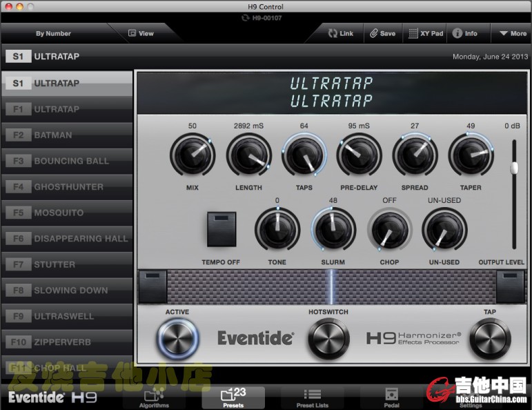Image resolution: width=532 pixels, height=410 pixels.
Task: Click the H9-00107 device sync label
Action: [x=262, y=18]
